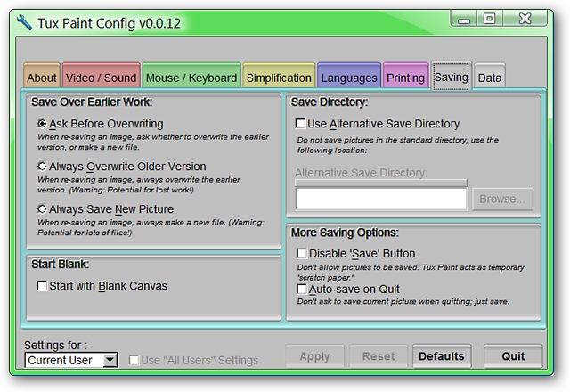Open the Mouse / Keyboard tab
Screen dimensions: 570x392
[x=191, y=75]
